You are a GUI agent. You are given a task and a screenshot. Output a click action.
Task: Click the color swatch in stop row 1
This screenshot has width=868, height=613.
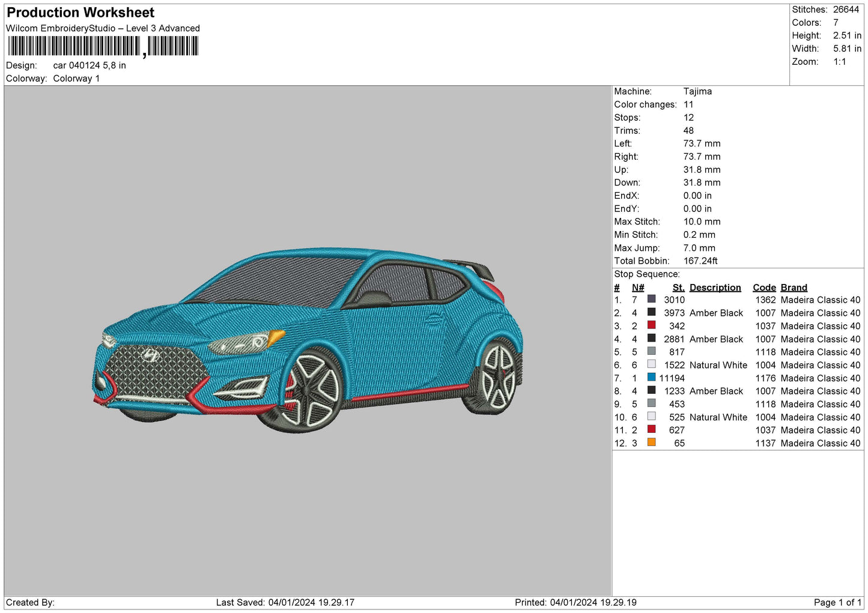(x=651, y=299)
